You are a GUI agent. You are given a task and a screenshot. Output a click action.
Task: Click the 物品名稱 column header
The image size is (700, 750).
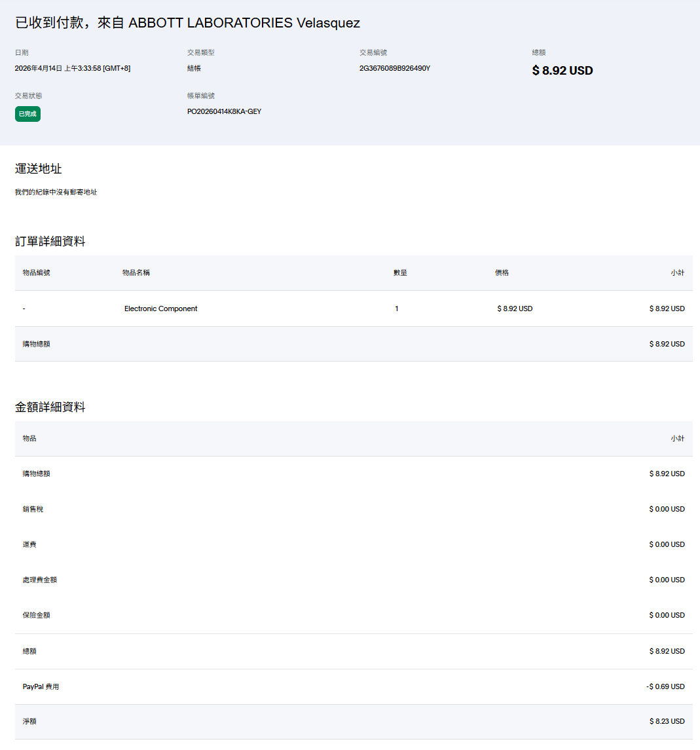click(136, 272)
